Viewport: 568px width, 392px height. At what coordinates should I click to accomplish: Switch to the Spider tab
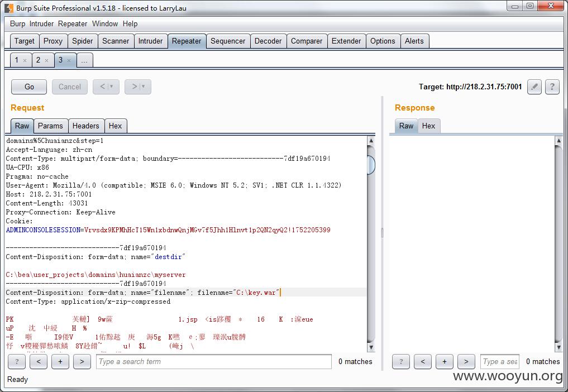pyautogui.click(x=82, y=41)
